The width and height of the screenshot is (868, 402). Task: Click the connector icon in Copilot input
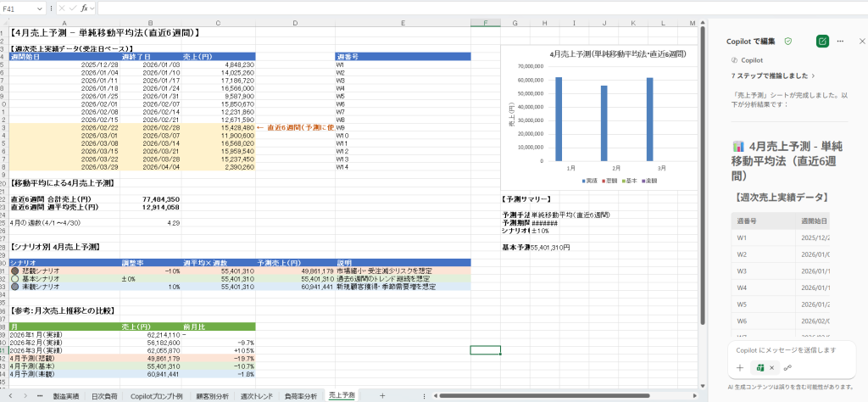tap(788, 367)
